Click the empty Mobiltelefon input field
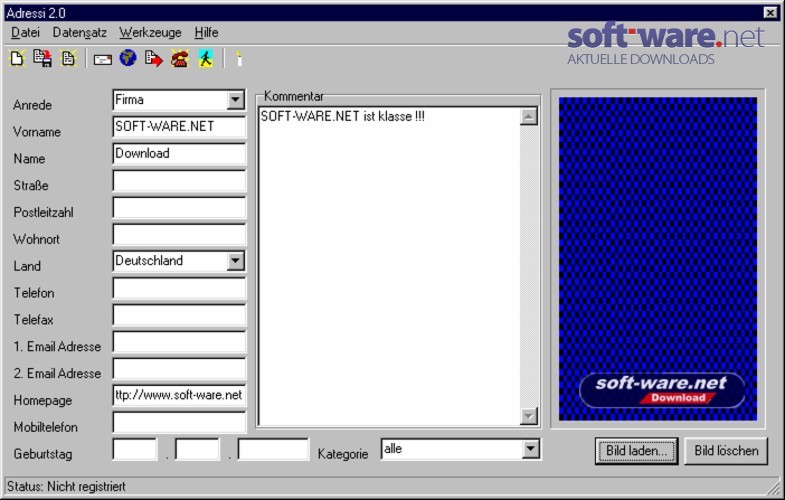The image size is (785, 500). tap(179, 422)
